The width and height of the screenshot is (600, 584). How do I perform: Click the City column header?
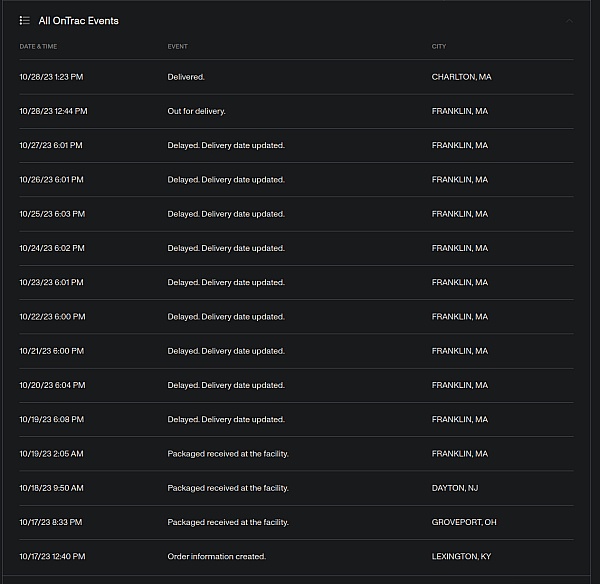click(438, 46)
